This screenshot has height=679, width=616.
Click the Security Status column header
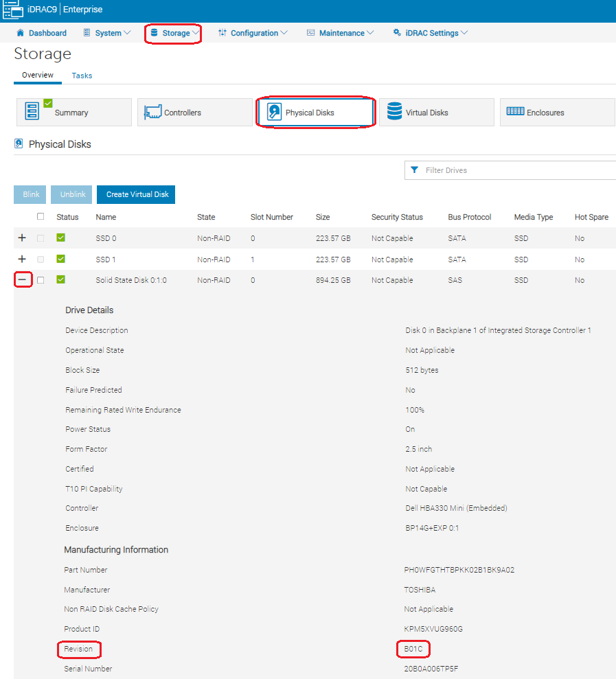[x=397, y=217]
